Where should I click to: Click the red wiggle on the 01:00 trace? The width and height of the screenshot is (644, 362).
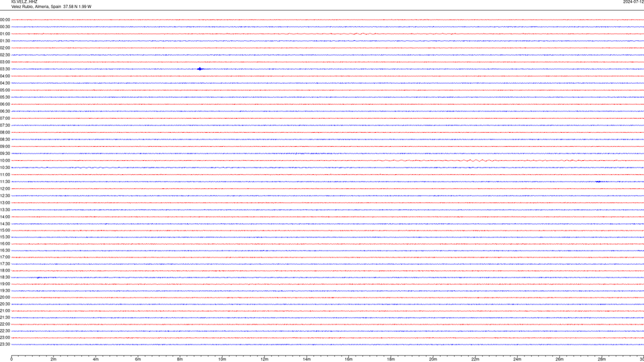click(x=364, y=34)
